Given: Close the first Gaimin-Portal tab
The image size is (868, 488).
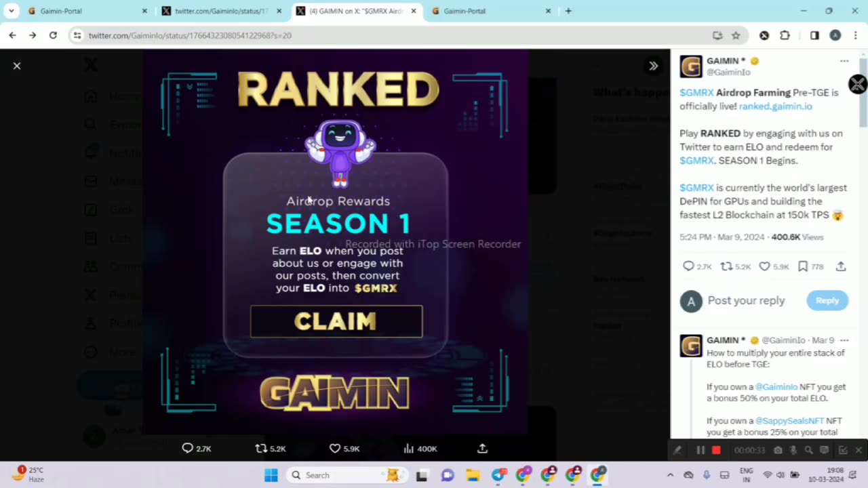Looking at the screenshot, I should coord(144,11).
